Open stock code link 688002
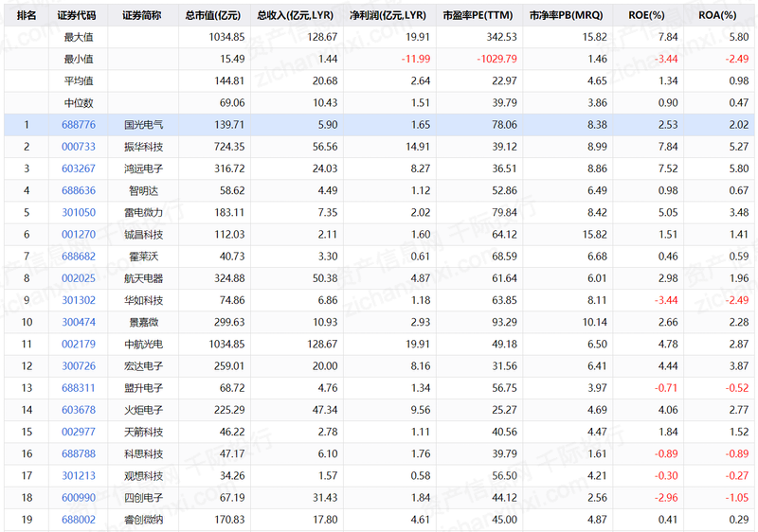 pyautogui.click(x=79, y=520)
